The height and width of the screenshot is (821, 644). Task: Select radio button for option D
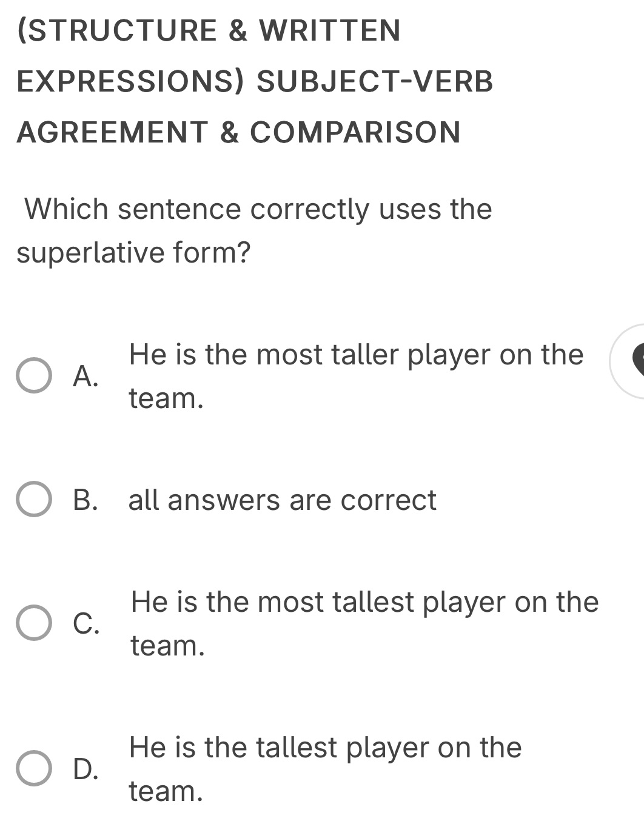coord(35,769)
